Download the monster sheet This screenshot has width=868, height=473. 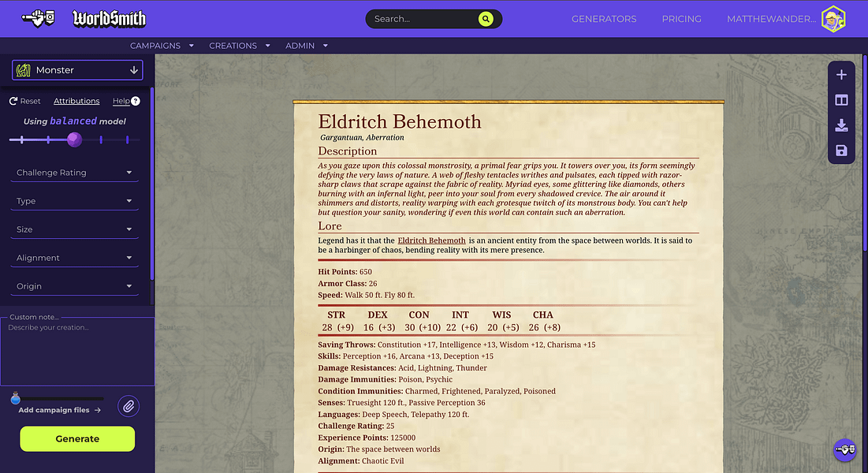[841, 125]
